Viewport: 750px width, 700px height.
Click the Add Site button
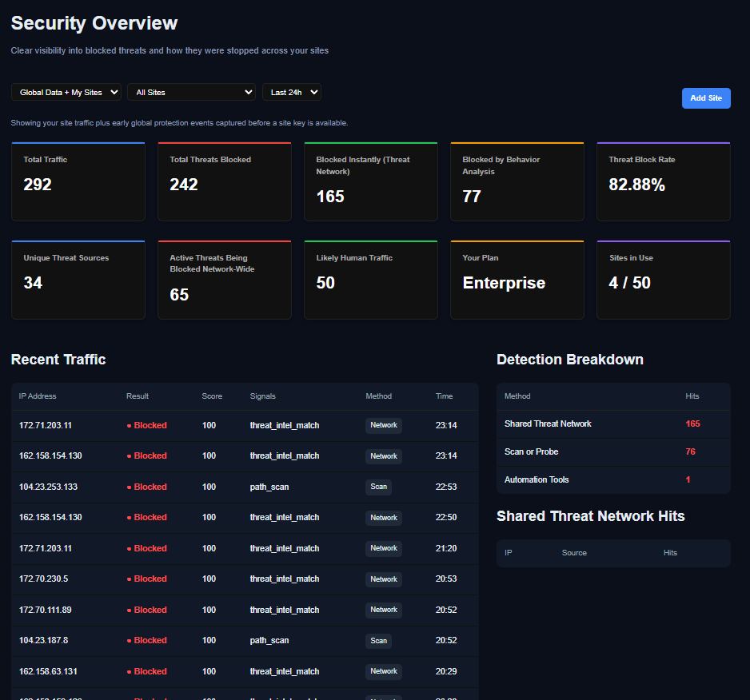pos(706,98)
